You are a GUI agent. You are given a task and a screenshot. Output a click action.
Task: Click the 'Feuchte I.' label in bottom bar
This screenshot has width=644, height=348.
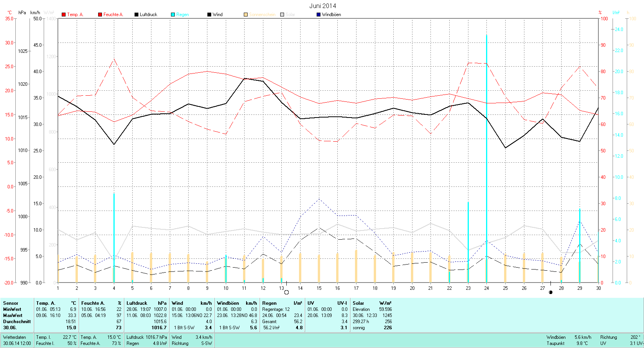45,343
